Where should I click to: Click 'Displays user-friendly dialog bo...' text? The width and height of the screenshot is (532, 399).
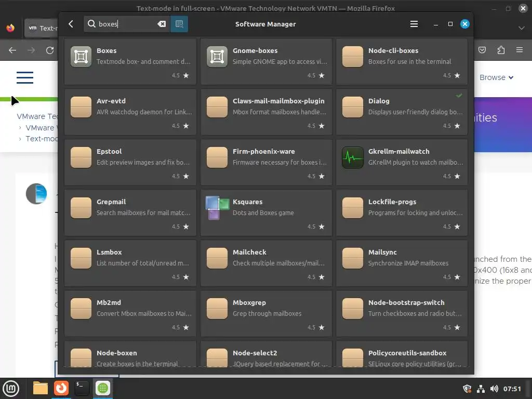[415, 112]
